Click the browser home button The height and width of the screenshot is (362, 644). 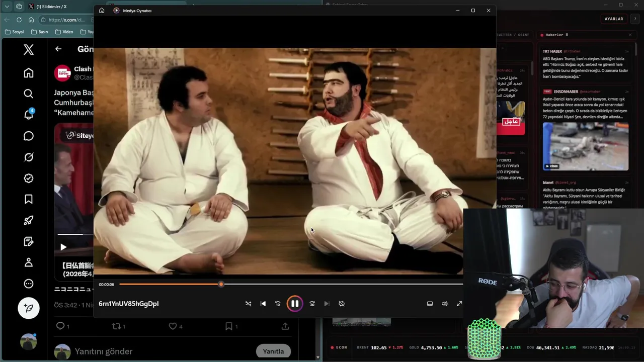(x=31, y=20)
